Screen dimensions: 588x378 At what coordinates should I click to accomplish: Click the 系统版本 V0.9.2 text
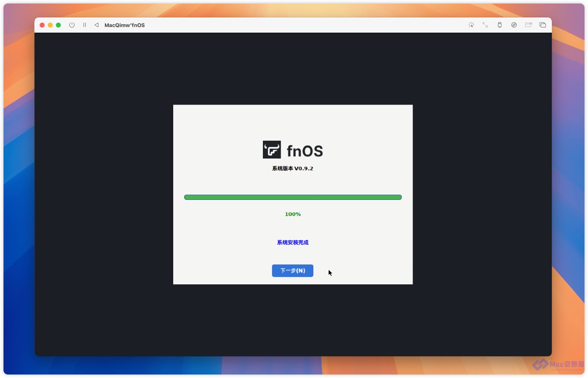(292, 169)
